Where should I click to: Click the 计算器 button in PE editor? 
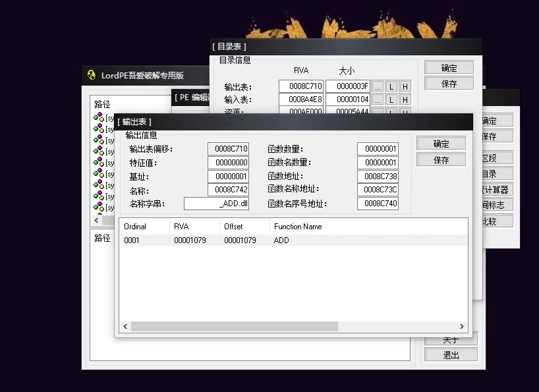497,189
